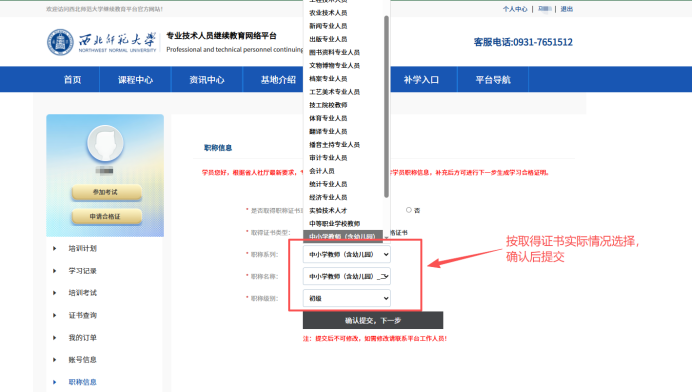692x392 pixels.
Task: Choose 农业技术人员 in the dropdown list
Action: 343,13
